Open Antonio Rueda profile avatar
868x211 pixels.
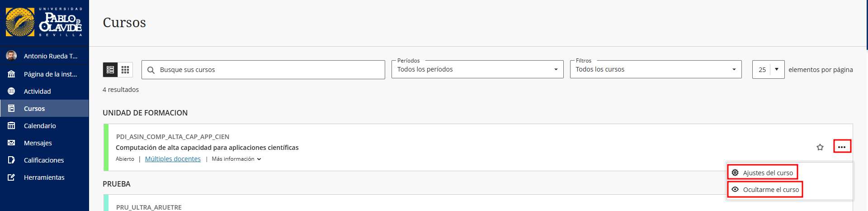coord(11,56)
